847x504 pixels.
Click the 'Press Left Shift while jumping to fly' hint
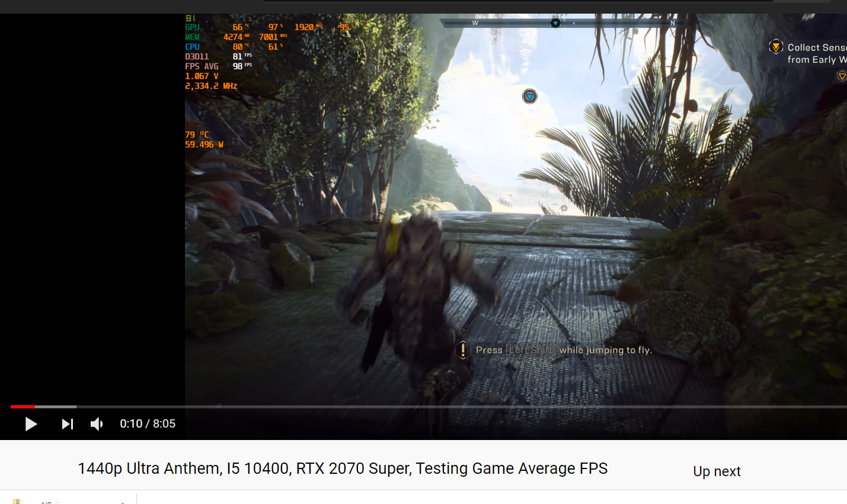pyautogui.click(x=564, y=350)
